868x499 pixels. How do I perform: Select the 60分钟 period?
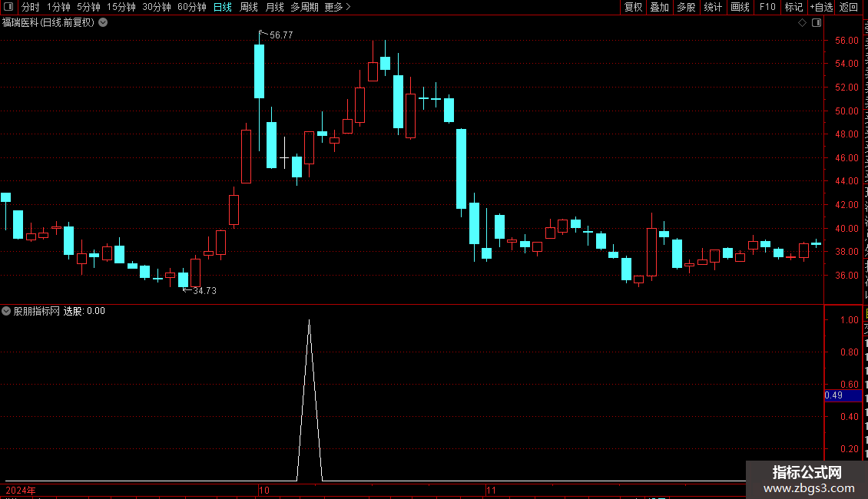(191, 7)
